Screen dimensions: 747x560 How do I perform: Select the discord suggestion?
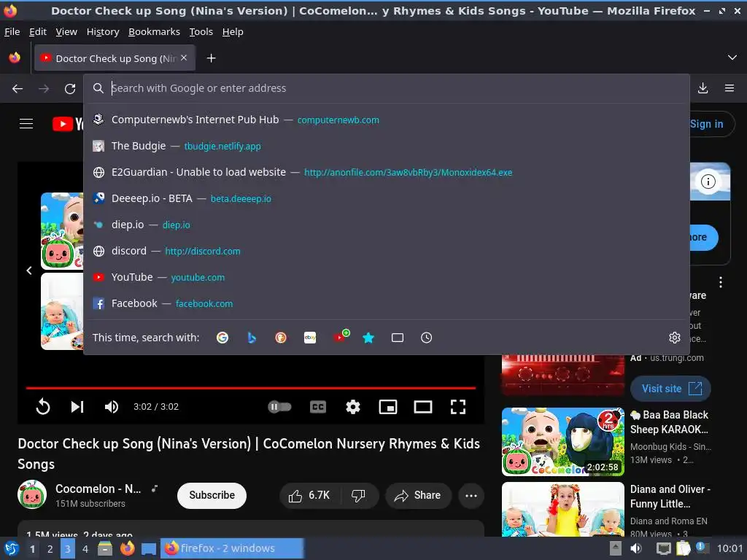click(387, 251)
